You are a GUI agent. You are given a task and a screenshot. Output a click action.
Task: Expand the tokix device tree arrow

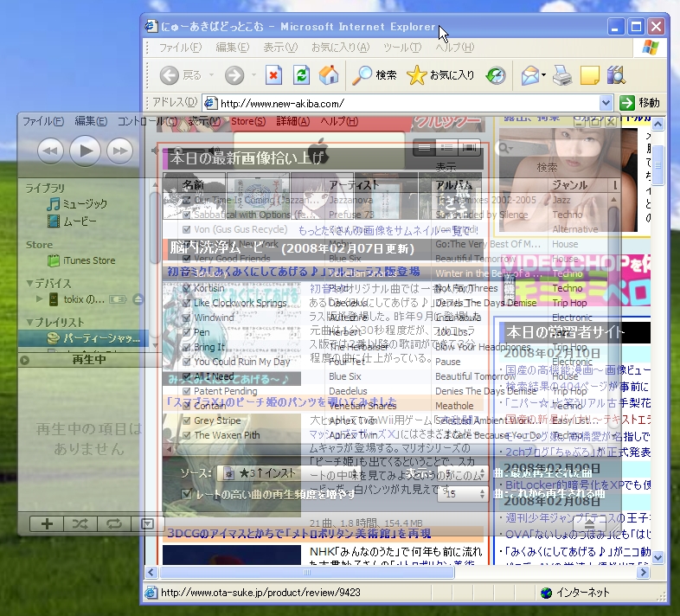pos(40,298)
